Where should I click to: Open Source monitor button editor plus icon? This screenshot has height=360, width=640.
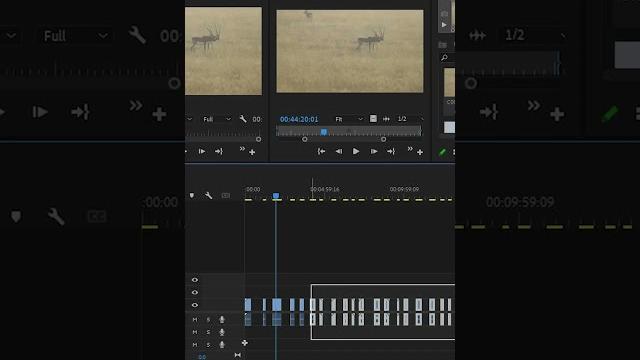(x=252, y=152)
